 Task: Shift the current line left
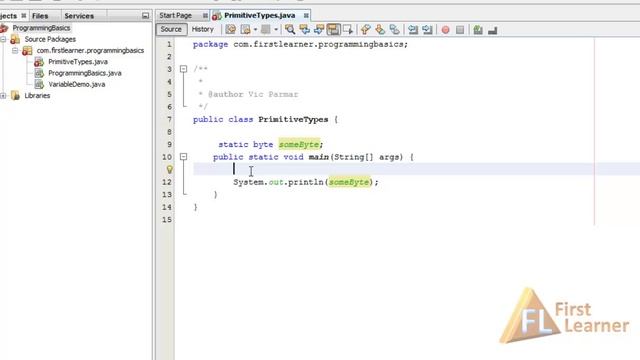click(413, 29)
